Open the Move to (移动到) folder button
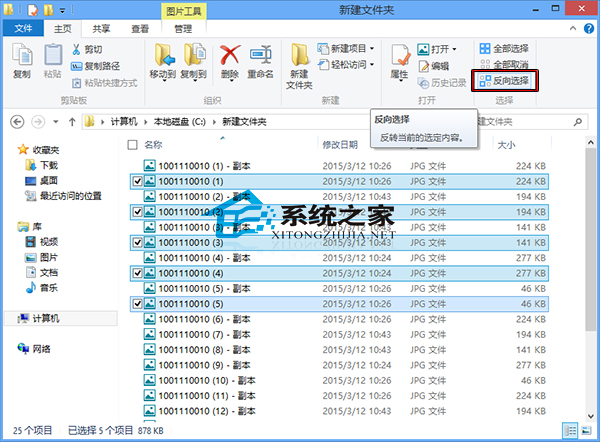This screenshot has width=600, height=442. pyautogui.click(x=163, y=61)
